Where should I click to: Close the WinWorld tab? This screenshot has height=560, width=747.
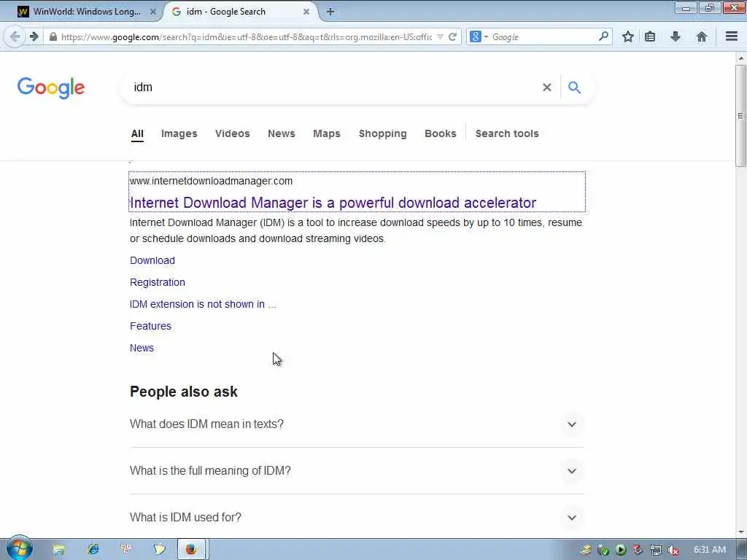tap(153, 12)
